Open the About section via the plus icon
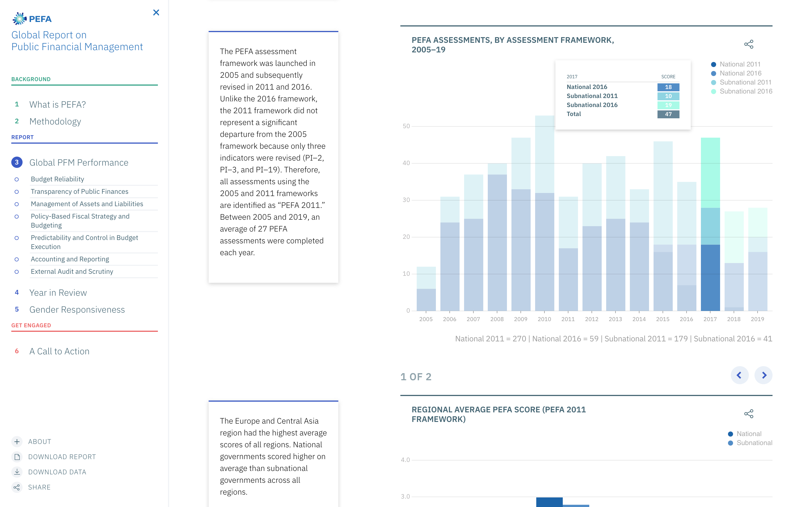The image size is (812, 507). coord(17,442)
